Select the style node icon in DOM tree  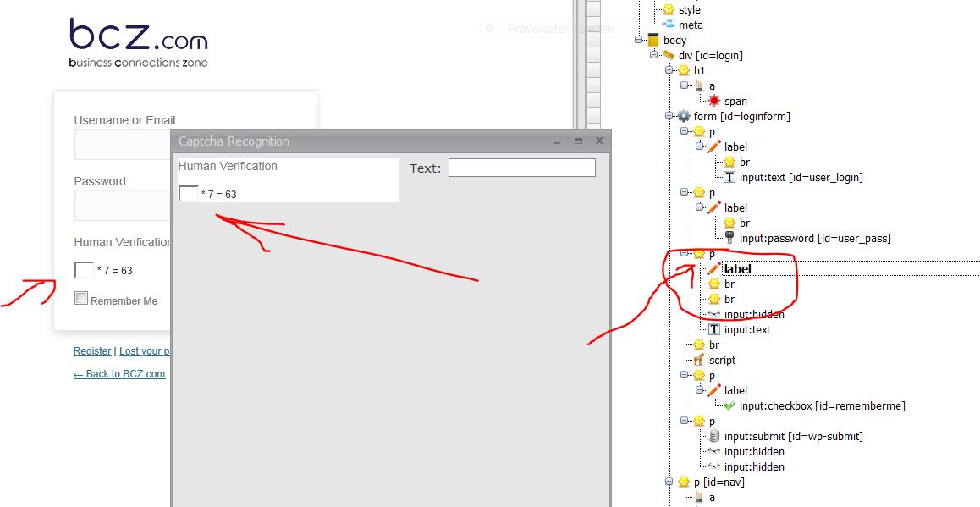[x=669, y=9]
